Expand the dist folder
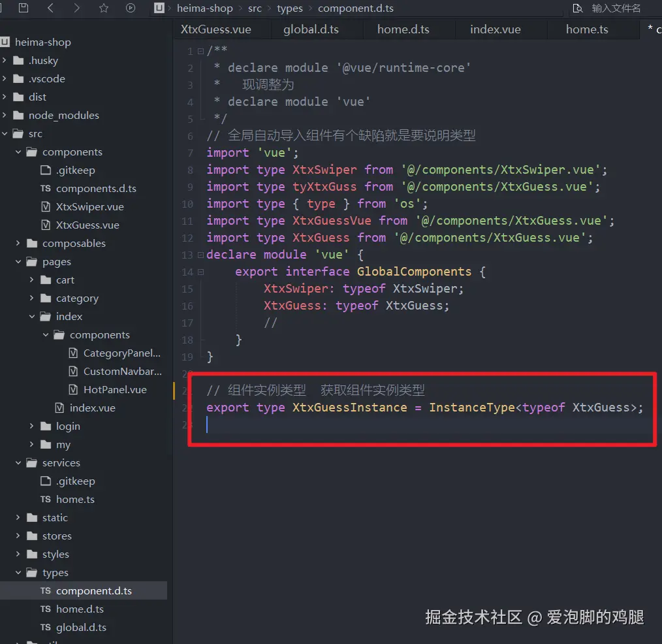 tap(4, 97)
